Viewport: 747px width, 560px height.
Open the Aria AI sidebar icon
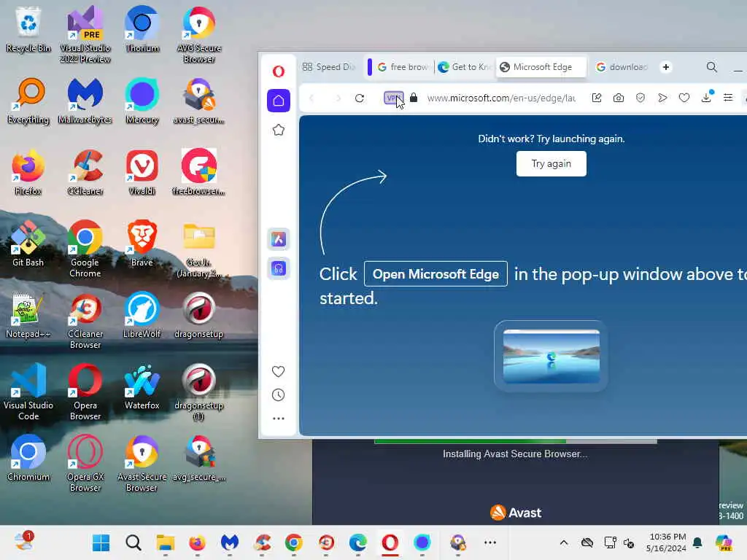pyautogui.click(x=278, y=239)
